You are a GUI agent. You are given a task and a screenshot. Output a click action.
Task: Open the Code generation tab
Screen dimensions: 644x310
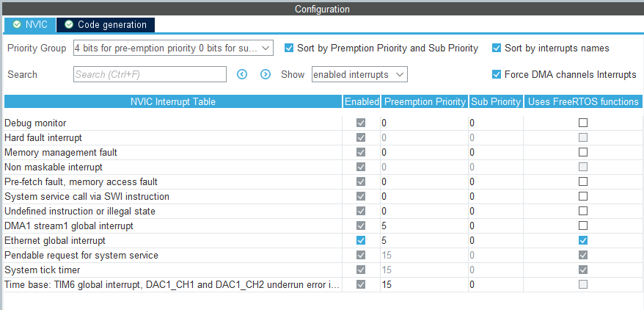point(105,24)
